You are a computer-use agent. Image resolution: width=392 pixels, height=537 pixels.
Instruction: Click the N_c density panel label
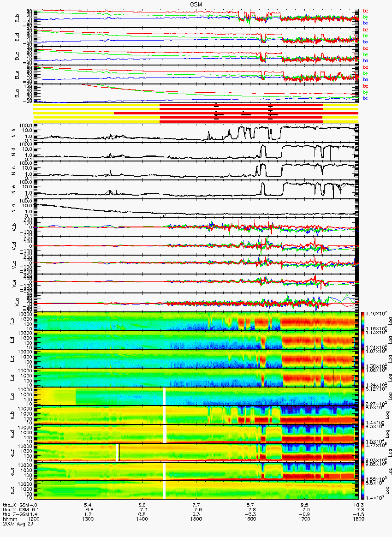coord(14,171)
